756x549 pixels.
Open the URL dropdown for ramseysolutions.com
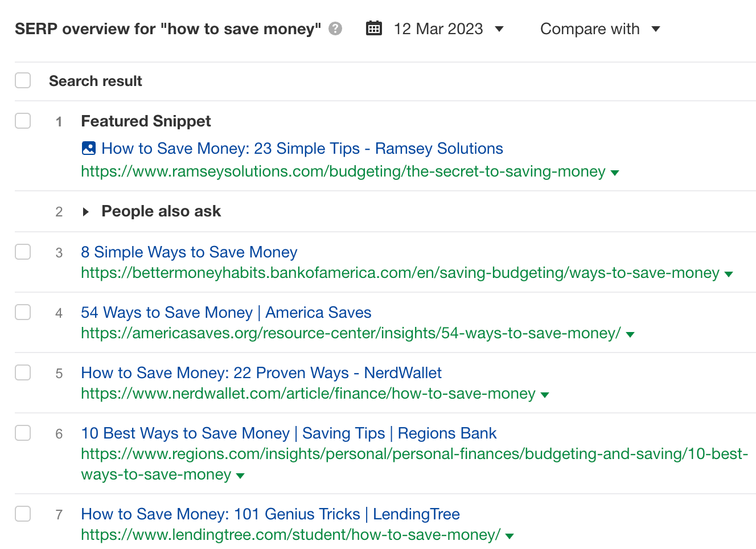point(616,172)
